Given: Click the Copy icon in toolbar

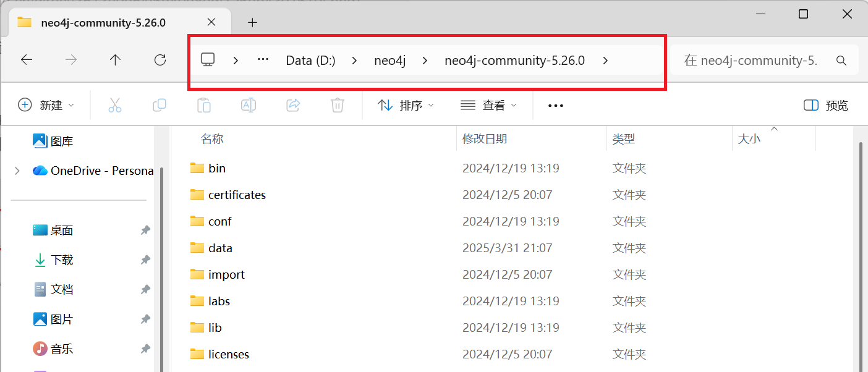Looking at the screenshot, I should point(160,105).
